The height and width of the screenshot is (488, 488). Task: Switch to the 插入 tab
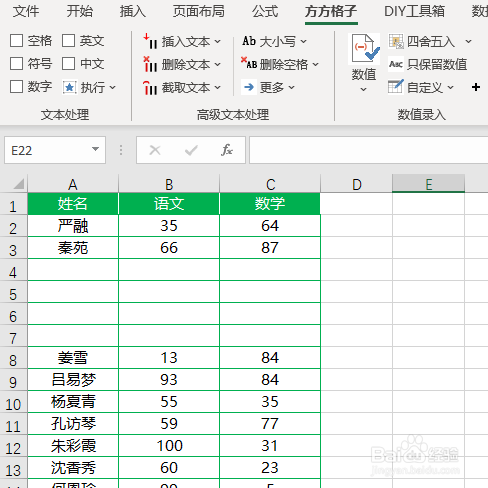(133, 11)
